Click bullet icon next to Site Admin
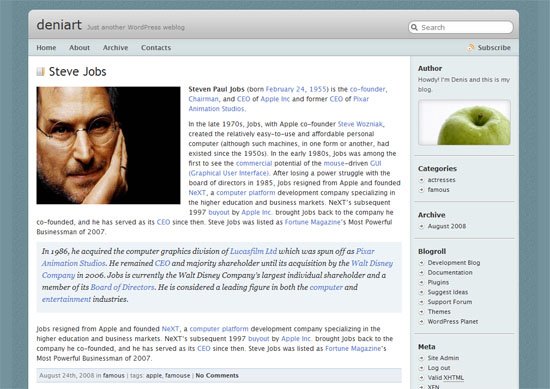 point(422,358)
